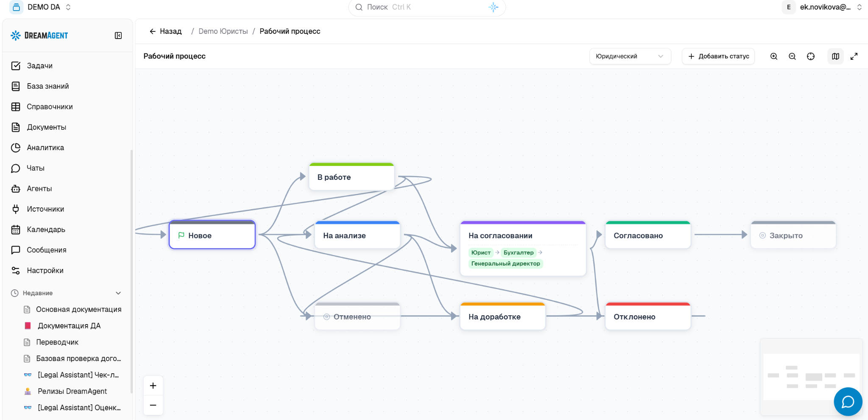Screen dimensions: 868x420
Task: Click the Юрист approver tag
Action: (481, 253)
